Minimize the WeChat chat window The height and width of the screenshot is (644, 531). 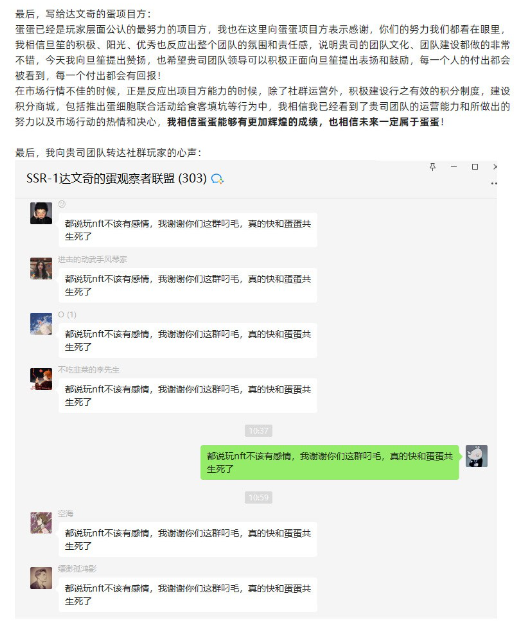(x=454, y=167)
